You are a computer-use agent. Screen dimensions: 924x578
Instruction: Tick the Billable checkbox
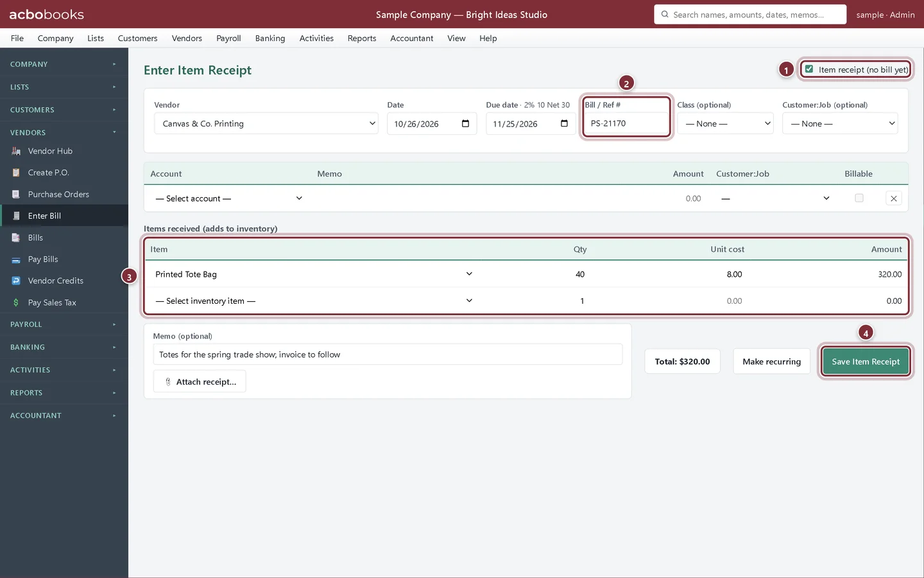(x=859, y=198)
